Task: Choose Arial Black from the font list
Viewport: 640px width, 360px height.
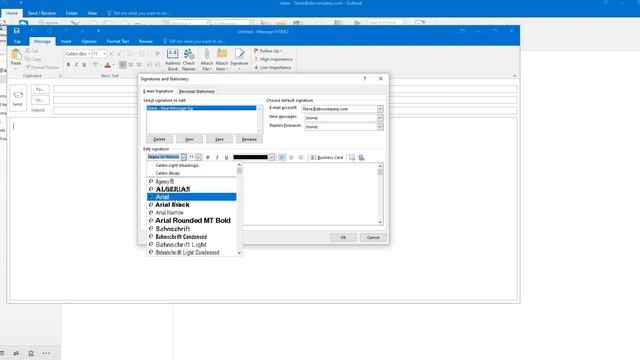Action: (x=191, y=204)
